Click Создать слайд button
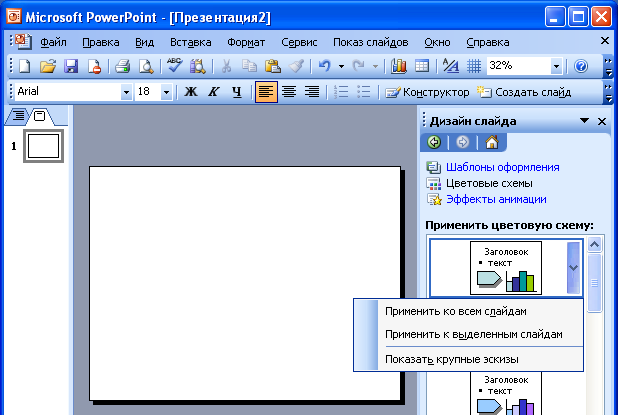Screen dimensions: 618x415 pyautogui.click(x=523, y=92)
